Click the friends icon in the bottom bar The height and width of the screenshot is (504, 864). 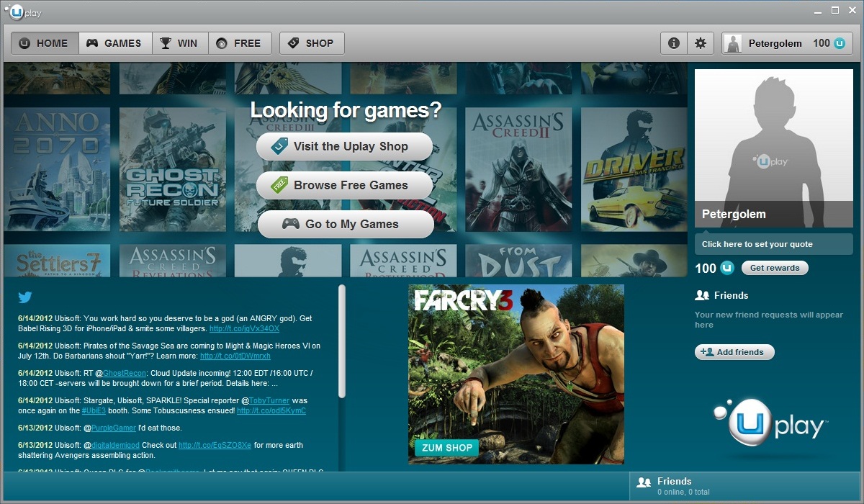pos(644,482)
